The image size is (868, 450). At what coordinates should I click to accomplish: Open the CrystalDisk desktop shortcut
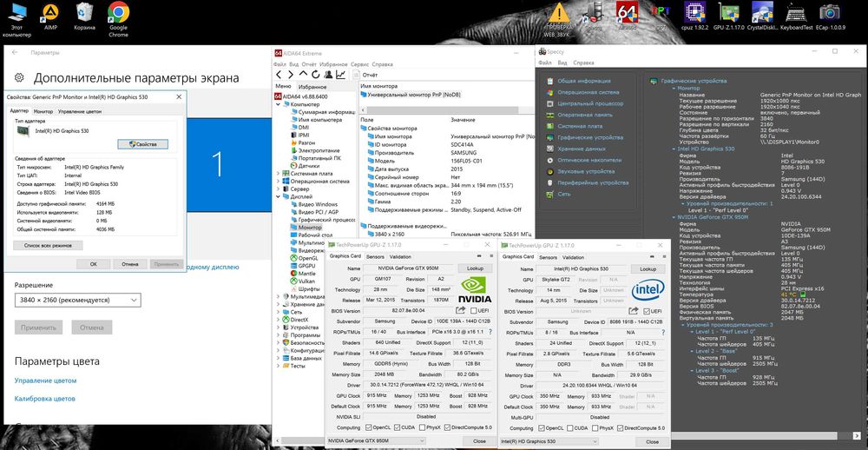(x=762, y=16)
